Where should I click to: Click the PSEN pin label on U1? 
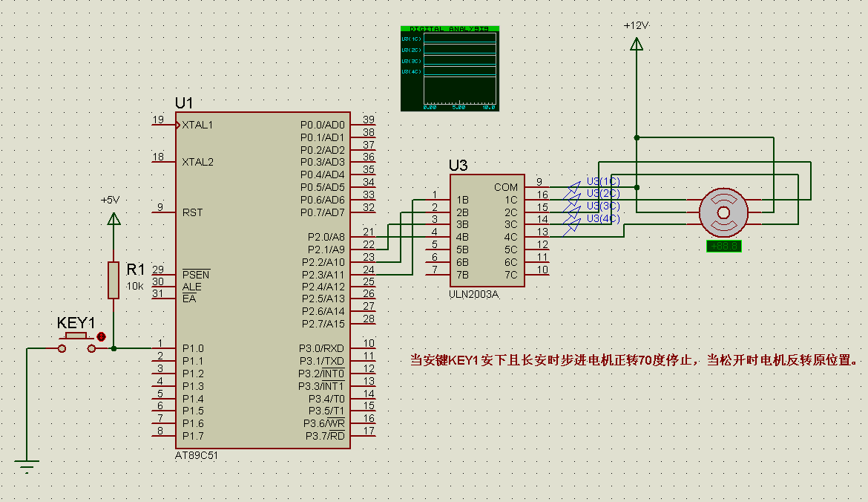(196, 274)
